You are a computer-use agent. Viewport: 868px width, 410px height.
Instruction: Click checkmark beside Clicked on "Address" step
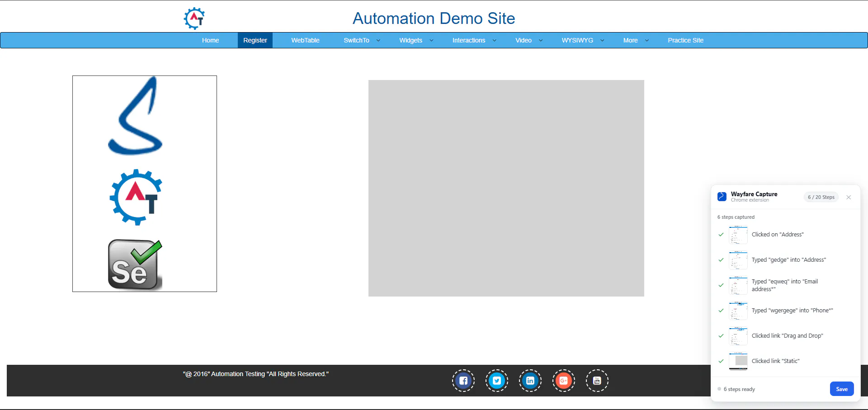click(721, 235)
